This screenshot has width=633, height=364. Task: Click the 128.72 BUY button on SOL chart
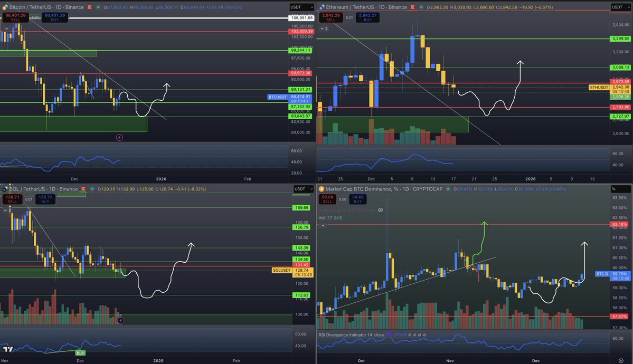click(x=45, y=199)
